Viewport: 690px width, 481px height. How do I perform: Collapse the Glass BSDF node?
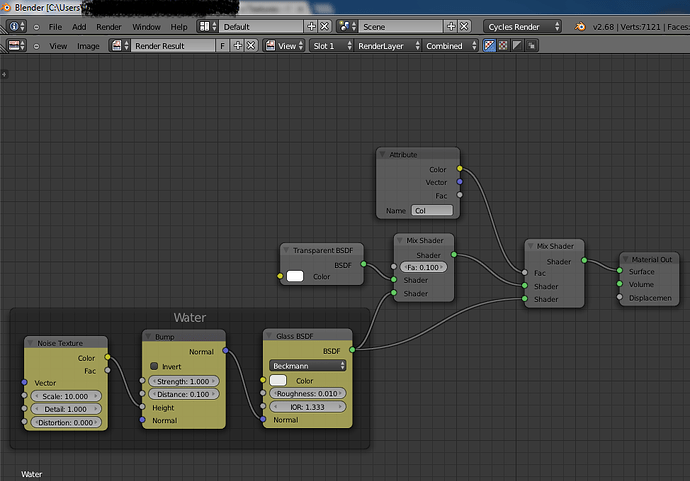(269, 335)
